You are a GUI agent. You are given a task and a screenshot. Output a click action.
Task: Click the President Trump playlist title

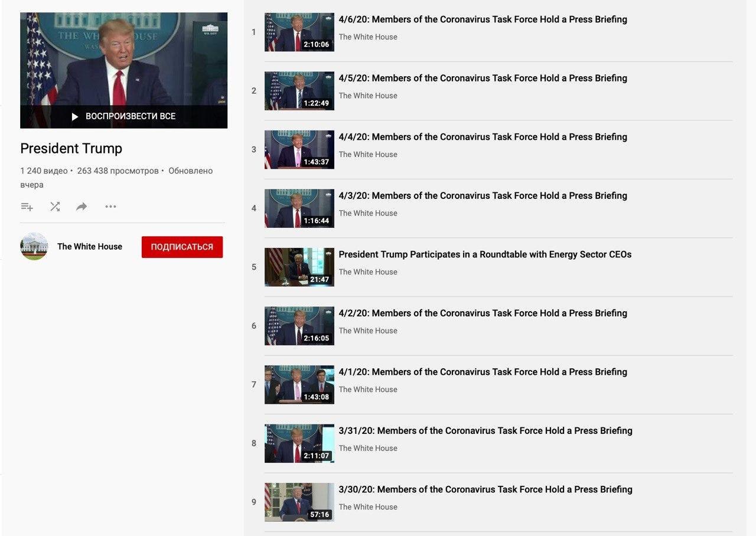pyautogui.click(x=71, y=149)
